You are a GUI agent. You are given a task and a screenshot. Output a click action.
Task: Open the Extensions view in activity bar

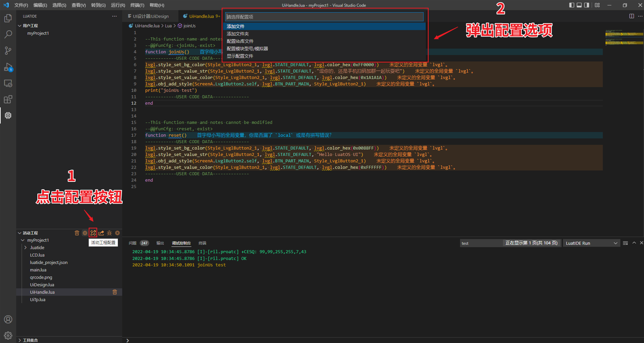[8, 99]
